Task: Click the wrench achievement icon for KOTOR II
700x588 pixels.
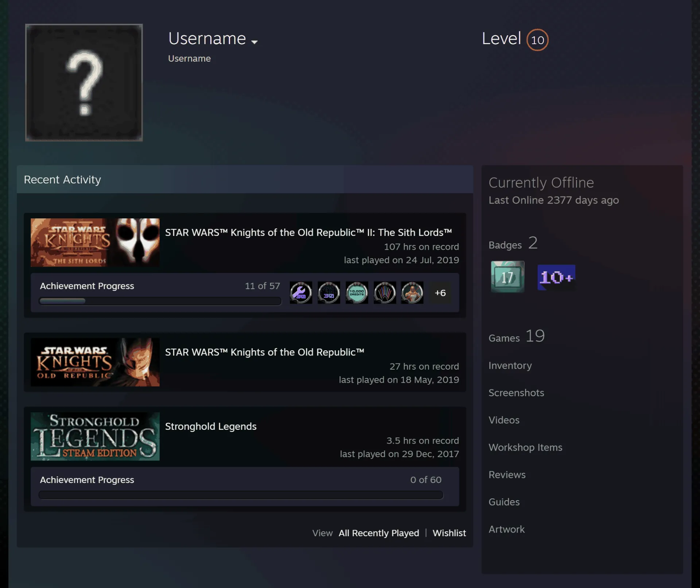Action: click(301, 292)
